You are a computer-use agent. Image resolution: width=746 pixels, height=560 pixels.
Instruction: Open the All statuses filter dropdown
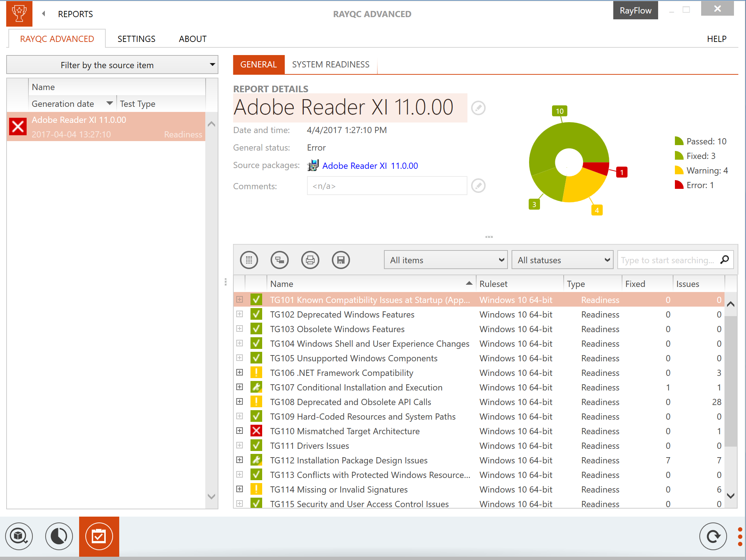pyautogui.click(x=562, y=260)
